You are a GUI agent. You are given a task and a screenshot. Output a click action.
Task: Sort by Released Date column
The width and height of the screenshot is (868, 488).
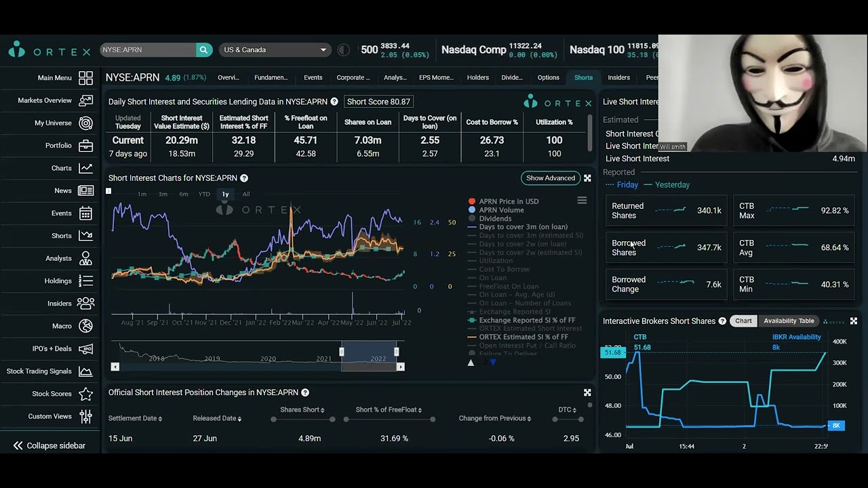pos(217,419)
